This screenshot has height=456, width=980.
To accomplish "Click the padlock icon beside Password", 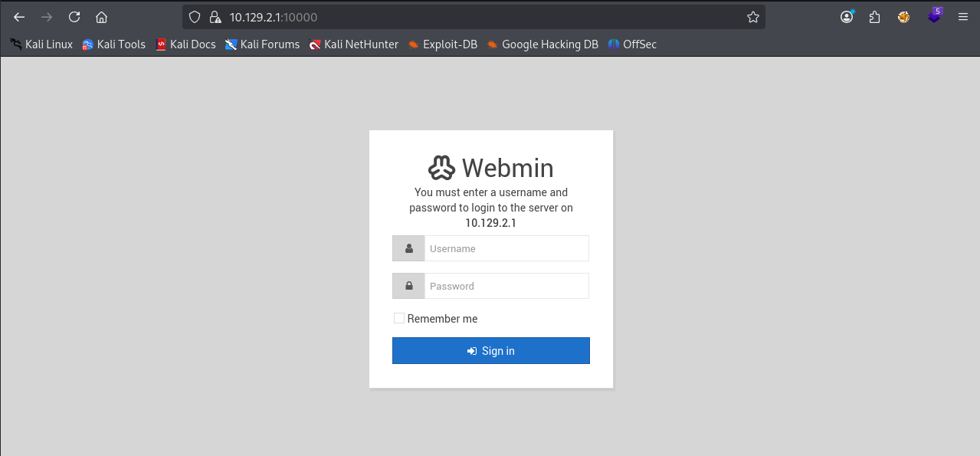I will pos(408,286).
